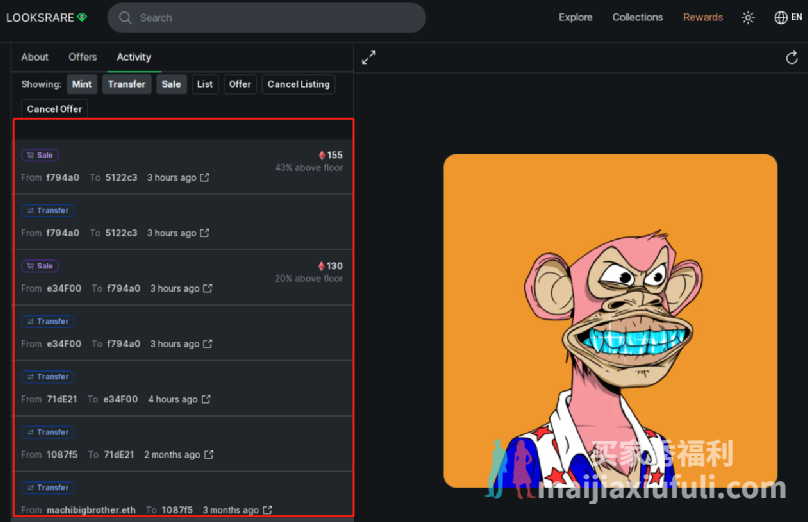Toggle the Cancel Listing filter
808x522 pixels.
(298, 84)
